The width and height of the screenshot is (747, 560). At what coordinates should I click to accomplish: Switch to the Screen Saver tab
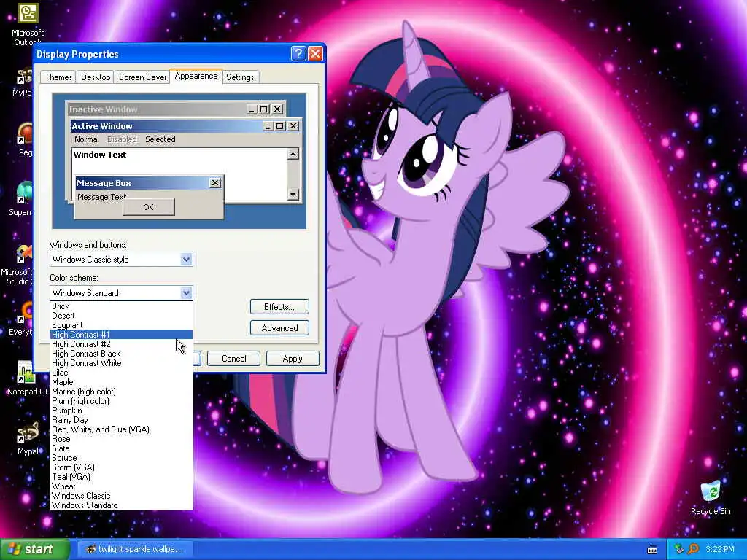(x=142, y=77)
